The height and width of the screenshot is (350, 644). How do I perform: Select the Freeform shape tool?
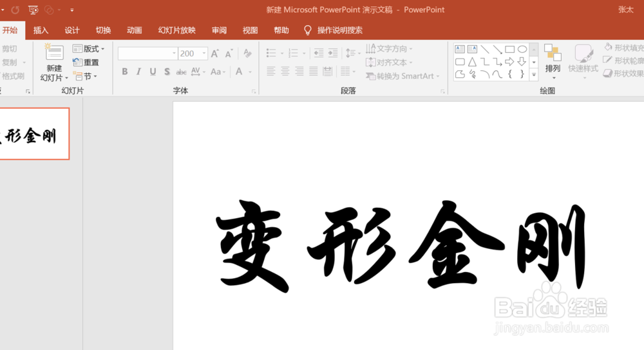460,74
